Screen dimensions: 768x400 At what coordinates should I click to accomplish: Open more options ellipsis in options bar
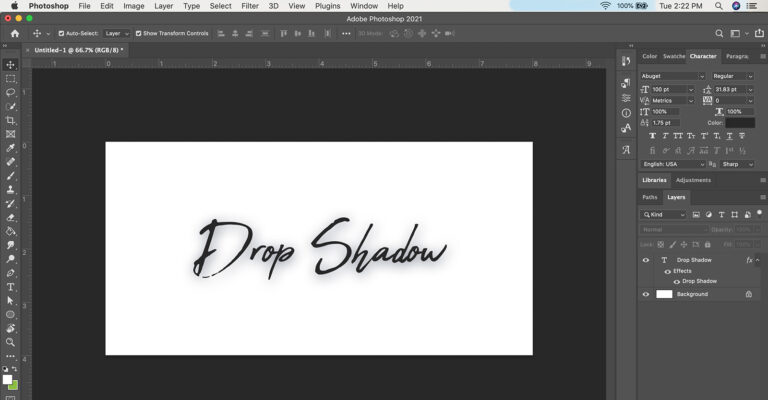[x=346, y=33]
